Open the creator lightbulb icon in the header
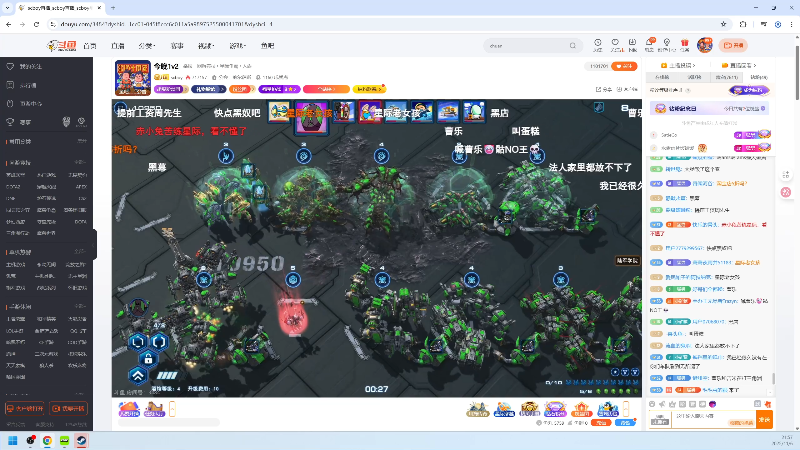 pyautogui.click(x=666, y=45)
